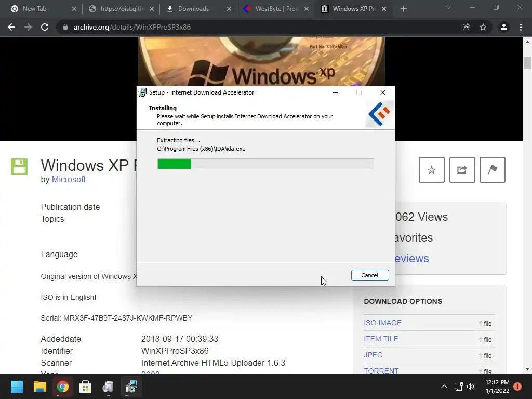Click the Chrome taskbar icon
The height and width of the screenshot is (399, 532).
coord(62,387)
